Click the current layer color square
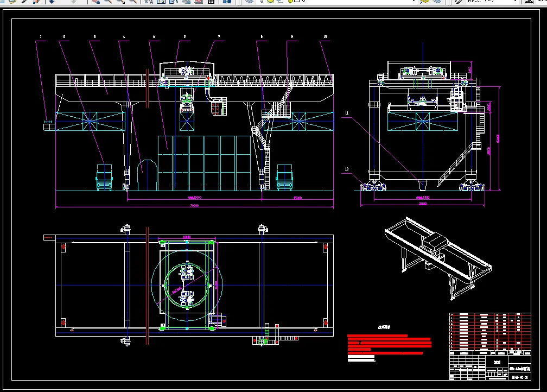The width and height of the screenshot is (547, 392). (x=297, y=1)
